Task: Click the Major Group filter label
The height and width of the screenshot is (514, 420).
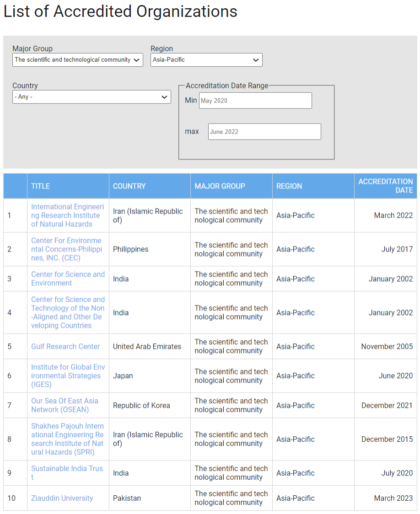Action: (x=32, y=48)
